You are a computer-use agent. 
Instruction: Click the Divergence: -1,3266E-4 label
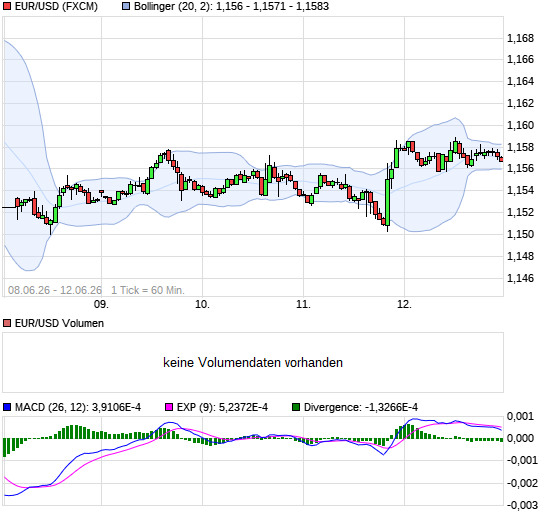click(x=361, y=407)
